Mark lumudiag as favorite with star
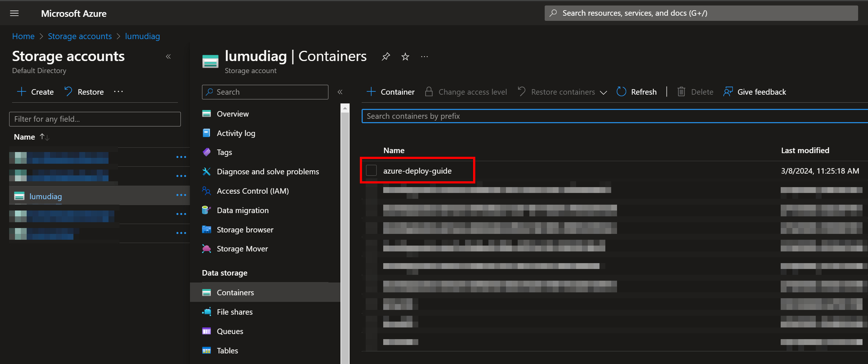 [405, 57]
